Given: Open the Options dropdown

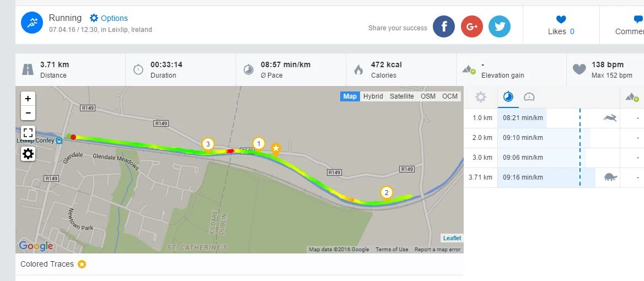Looking at the screenshot, I should [109, 18].
